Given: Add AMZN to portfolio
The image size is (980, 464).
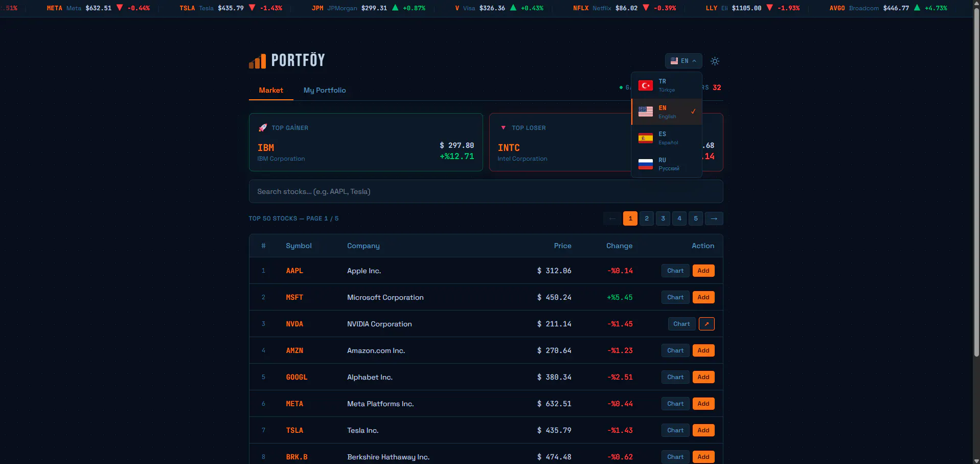Looking at the screenshot, I should pyautogui.click(x=703, y=350).
